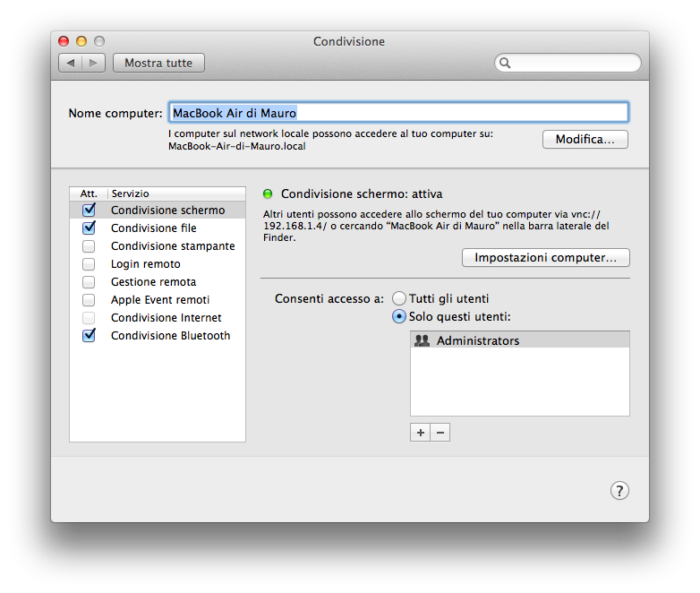This screenshot has height=593, width=700.
Task: Uncheck Condivisione schermo
Action: click(x=89, y=210)
